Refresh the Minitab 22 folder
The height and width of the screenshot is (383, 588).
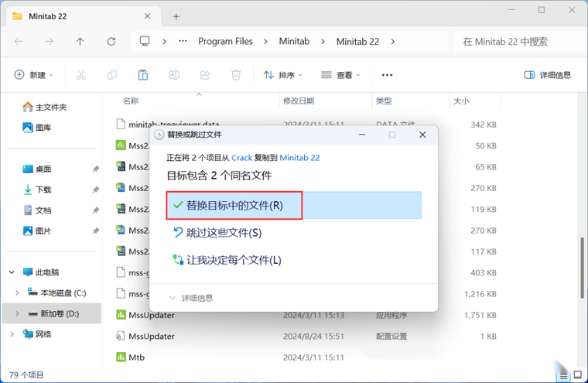point(111,41)
